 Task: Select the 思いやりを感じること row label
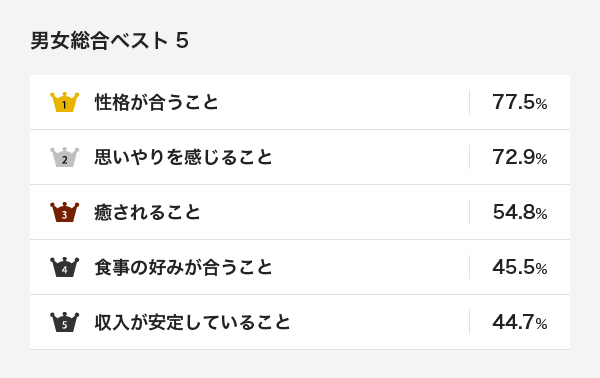[x=183, y=157]
